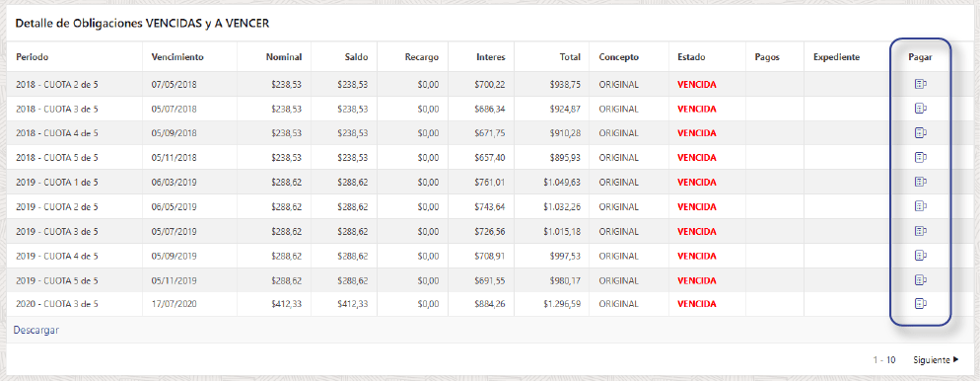Click the Descargar link
Viewport: 980px width, 382px height.
tap(36, 330)
